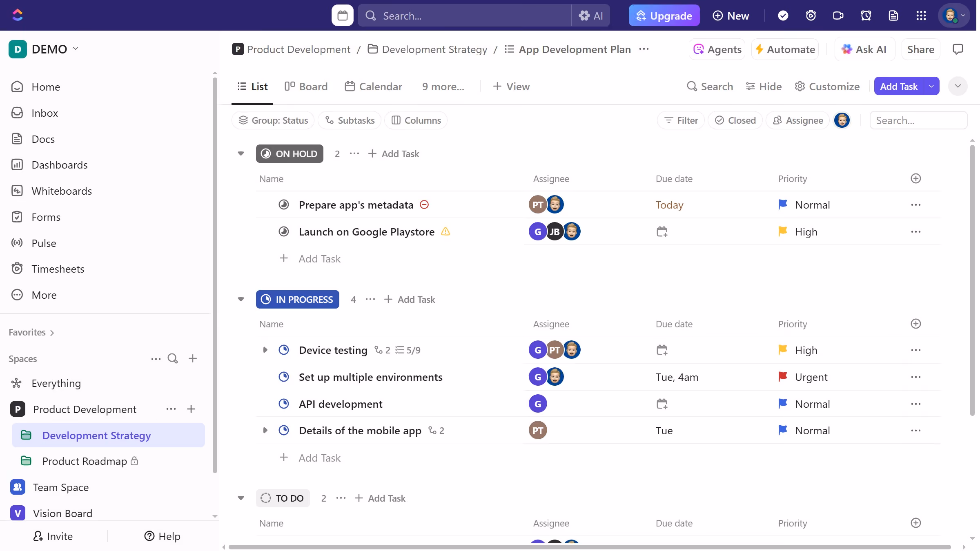Open Urgent priority flag of Set up multiple environments
The width and height of the screenshot is (980, 551).
pyautogui.click(x=782, y=377)
